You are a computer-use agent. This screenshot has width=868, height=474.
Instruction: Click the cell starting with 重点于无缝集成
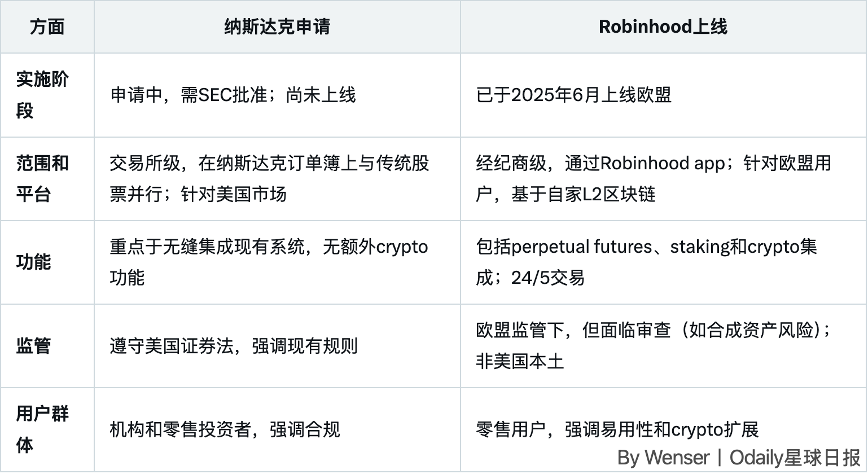pos(269,262)
